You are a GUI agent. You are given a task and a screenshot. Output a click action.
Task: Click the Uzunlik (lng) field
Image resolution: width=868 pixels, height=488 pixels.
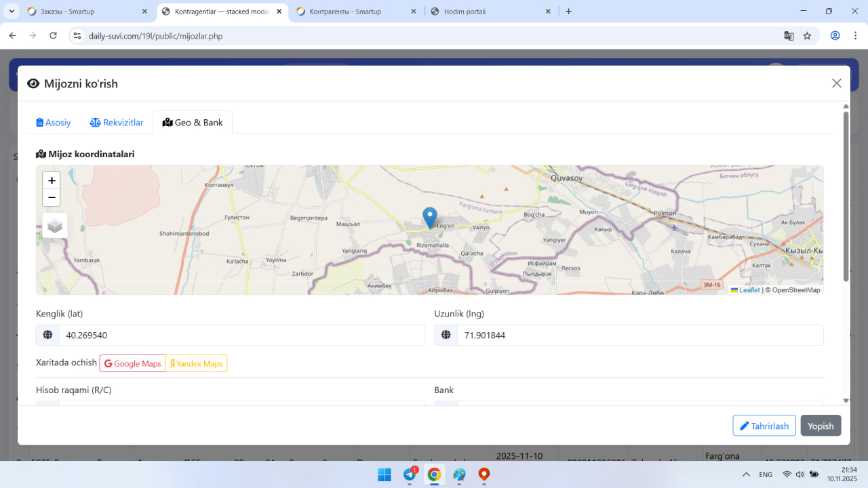tap(639, 335)
